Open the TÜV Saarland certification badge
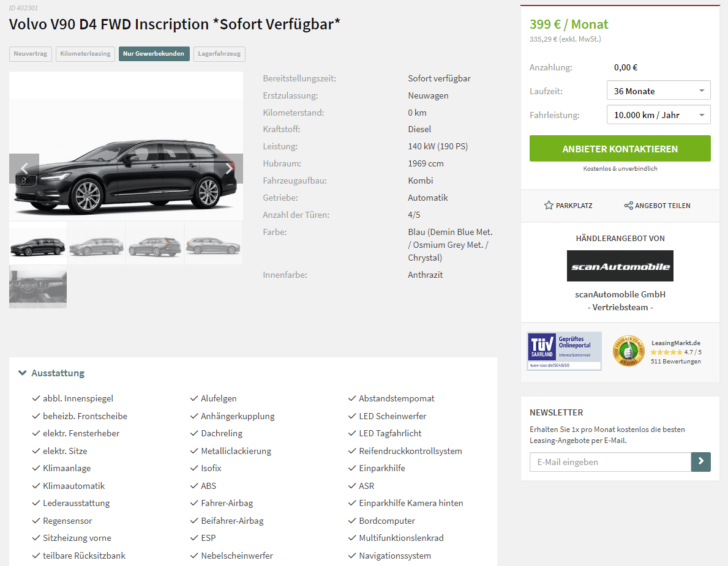This screenshot has height=566, width=728. [564, 351]
